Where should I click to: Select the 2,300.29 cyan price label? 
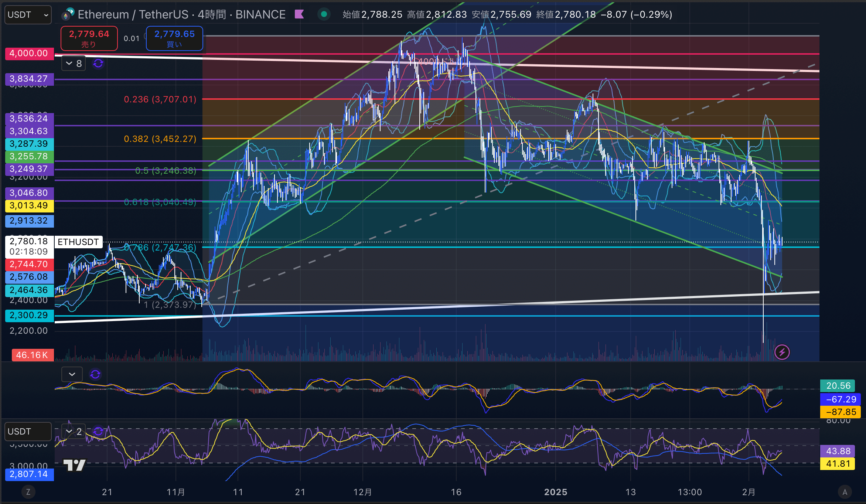(x=29, y=316)
